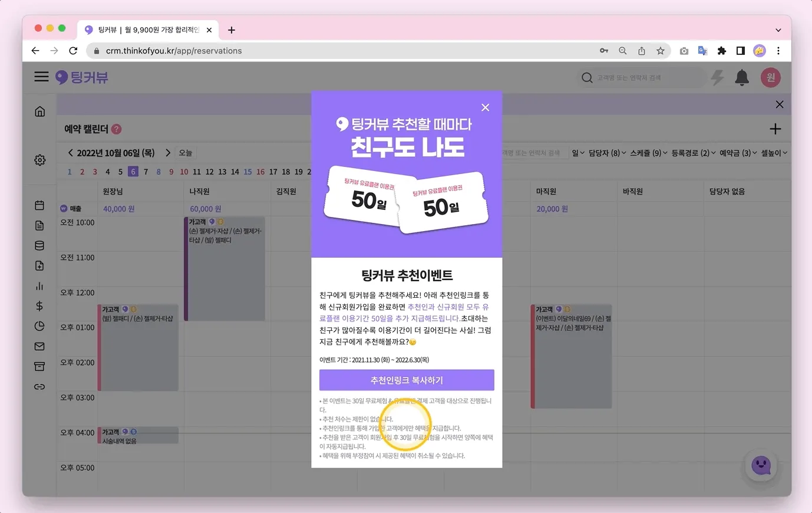Screen dimensions: 812x513
Task: Click the browser reload button
Action: (x=73, y=51)
